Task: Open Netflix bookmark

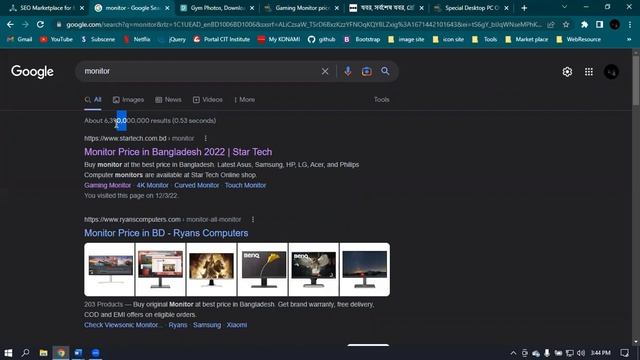Action: (137, 39)
